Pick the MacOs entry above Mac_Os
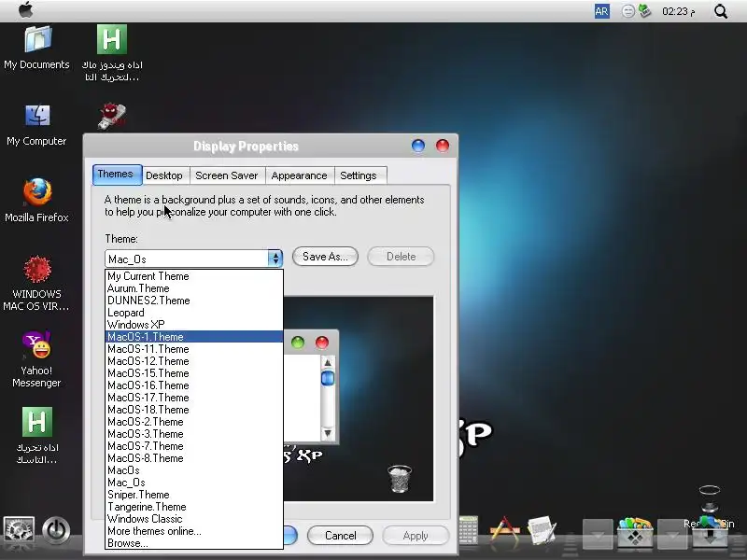This screenshot has width=747, height=560. coord(194,470)
